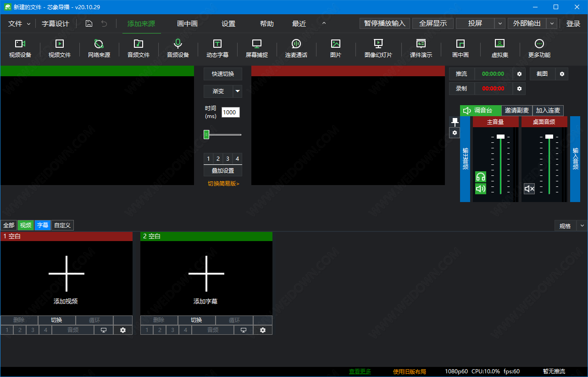Click the 时间 ms input field
This screenshot has height=377, width=588.
pyautogui.click(x=231, y=113)
